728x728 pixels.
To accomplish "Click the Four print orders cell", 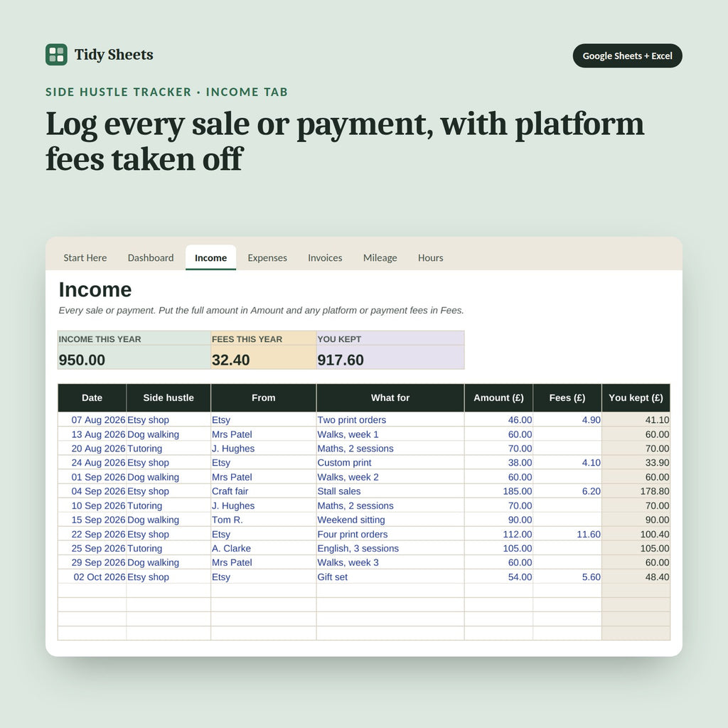I will click(390, 534).
